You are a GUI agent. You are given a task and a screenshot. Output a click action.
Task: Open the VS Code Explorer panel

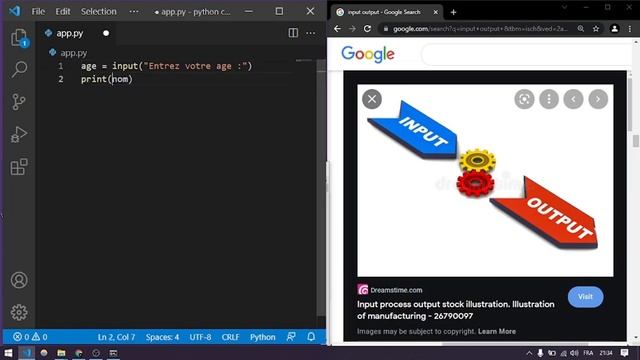click(x=19, y=38)
